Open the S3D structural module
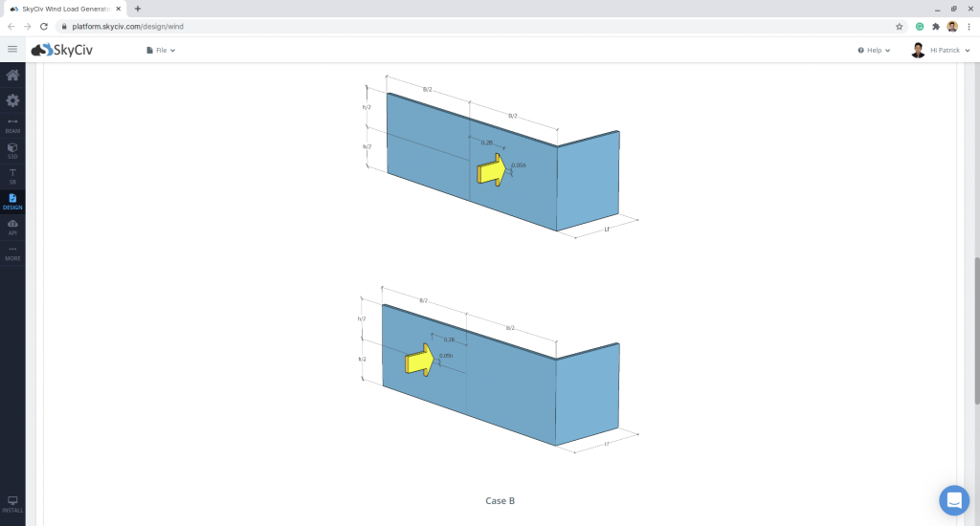This screenshot has height=526, width=980. point(12,150)
